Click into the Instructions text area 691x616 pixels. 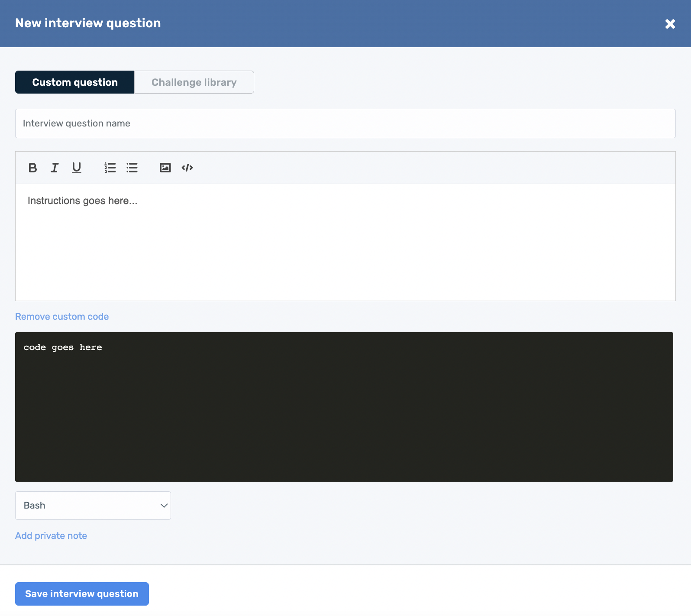345,242
